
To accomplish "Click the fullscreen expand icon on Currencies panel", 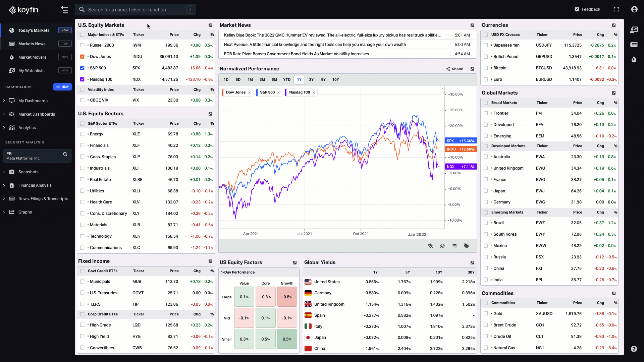I will (614, 25).
